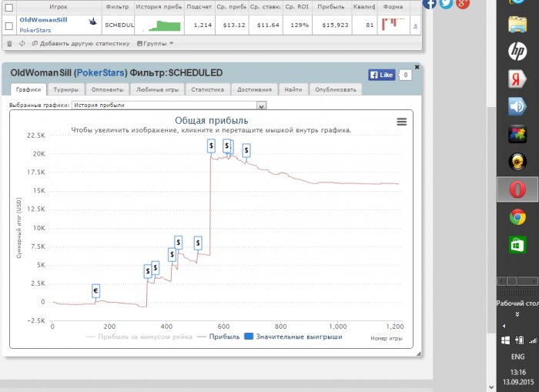Open File Explorer from the taskbar
Viewport: 539px width, 392px height.
coord(517,24)
